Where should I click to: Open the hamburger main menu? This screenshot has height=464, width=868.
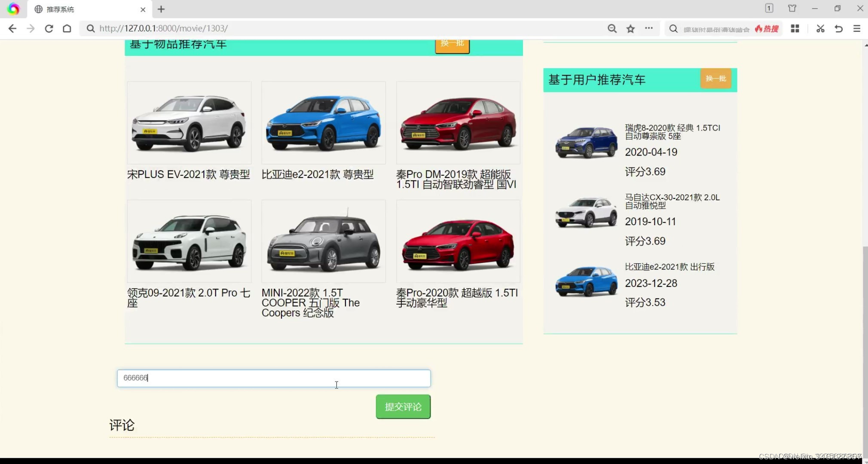857,28
